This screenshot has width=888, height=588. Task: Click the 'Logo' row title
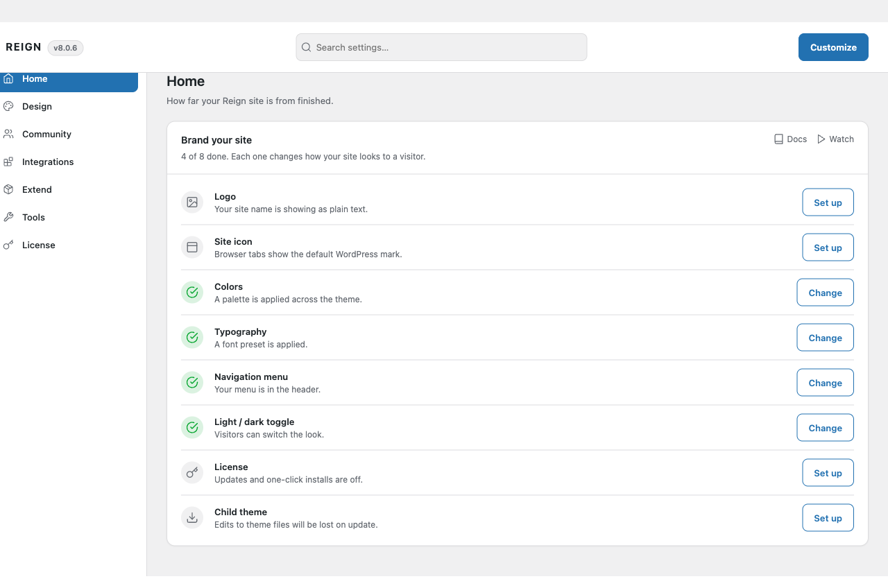pos(225,196)
